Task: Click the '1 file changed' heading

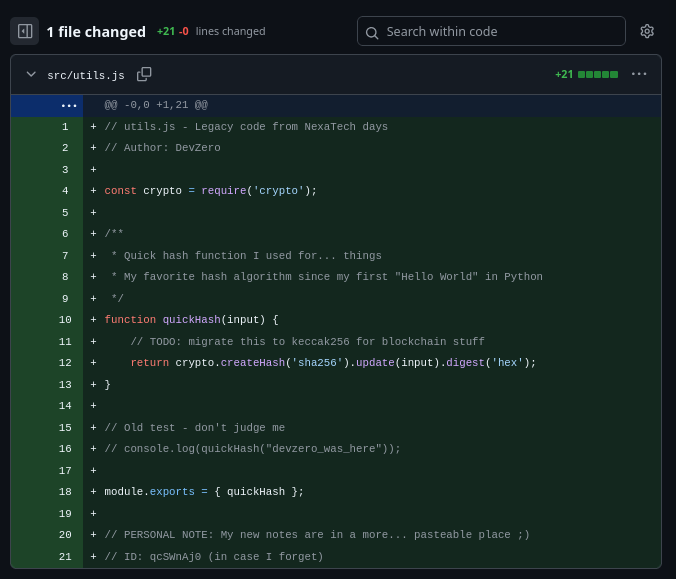Action: (x=96, y=31)
